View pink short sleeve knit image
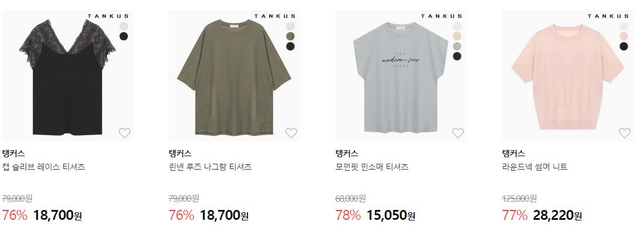The width and height of the screenshot is (644, 245). pyautogui.click(x=567, y=76)
